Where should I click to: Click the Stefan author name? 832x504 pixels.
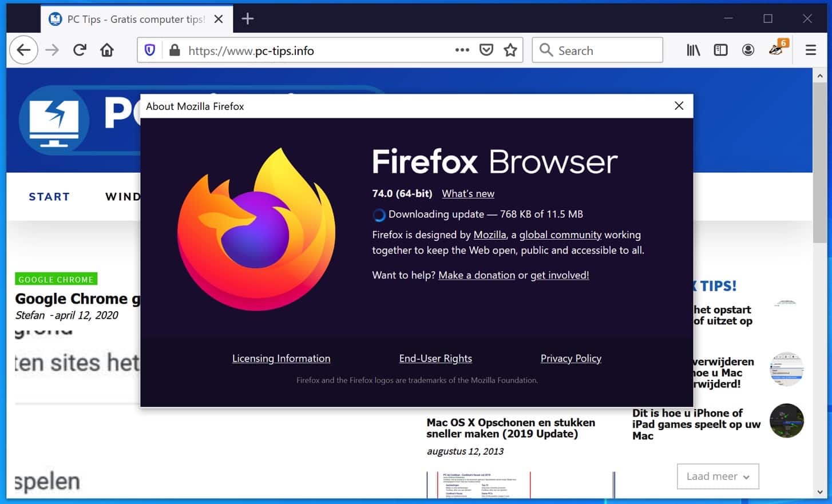(x=30, y=315)
